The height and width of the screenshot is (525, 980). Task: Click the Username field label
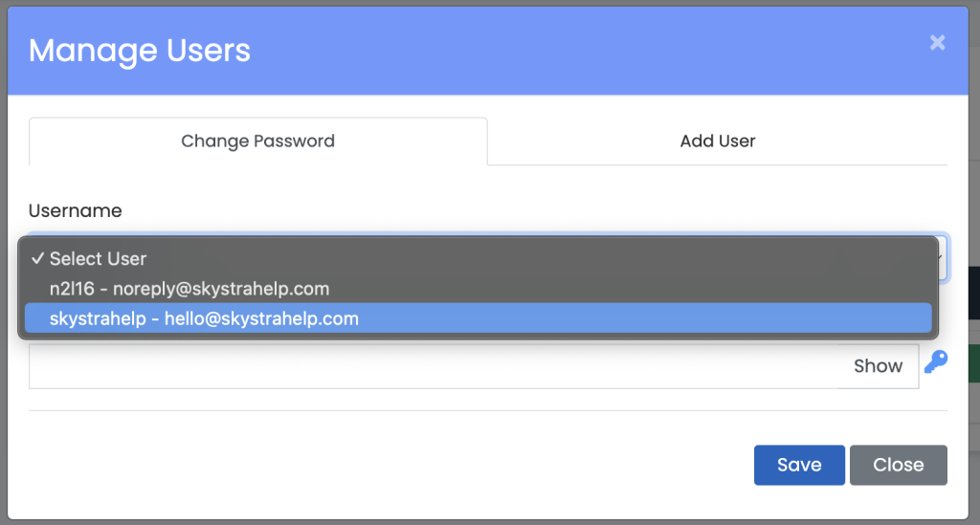pos(76,210)
